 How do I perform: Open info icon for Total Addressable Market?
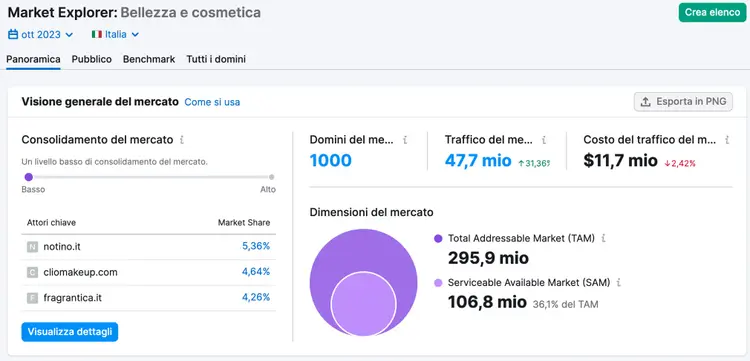pyautogui.click(x=603, y=238)
